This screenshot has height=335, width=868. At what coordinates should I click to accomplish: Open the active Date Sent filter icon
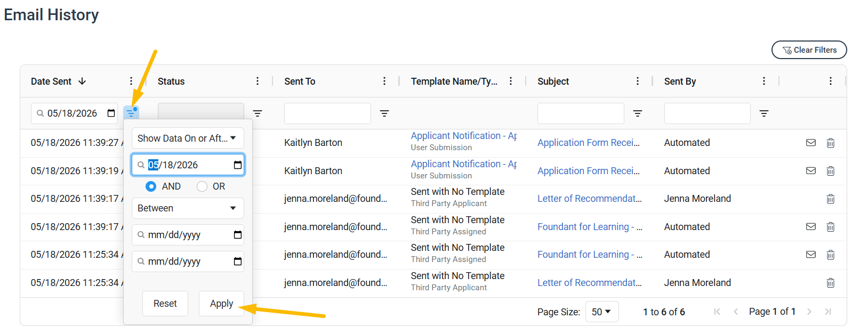click(x=131, y=113)
